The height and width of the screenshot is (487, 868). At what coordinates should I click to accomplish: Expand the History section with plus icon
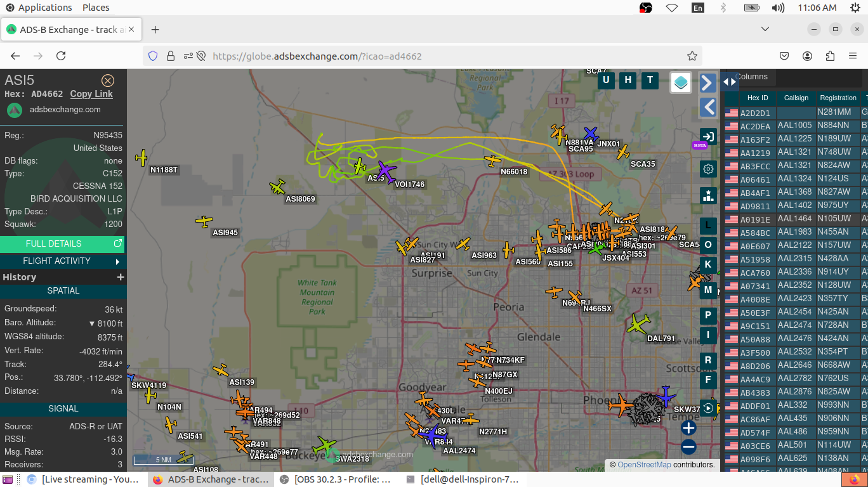tap(120, 277)
